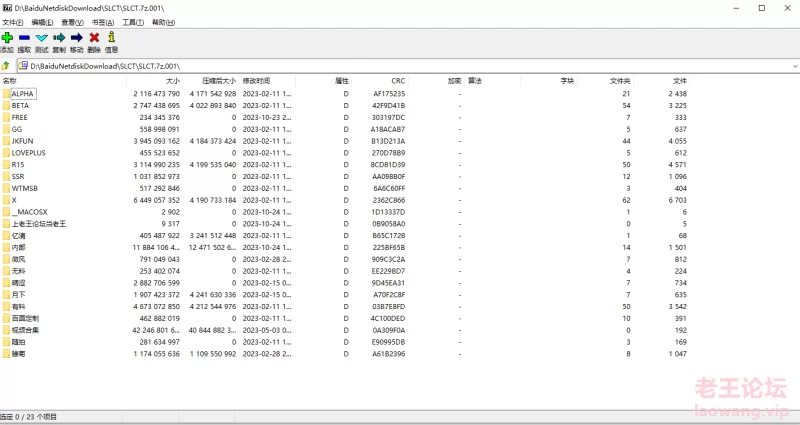Screen dimensions: 800x425
Task: Go up one folder level icon
Action: (x=5, y=66)
